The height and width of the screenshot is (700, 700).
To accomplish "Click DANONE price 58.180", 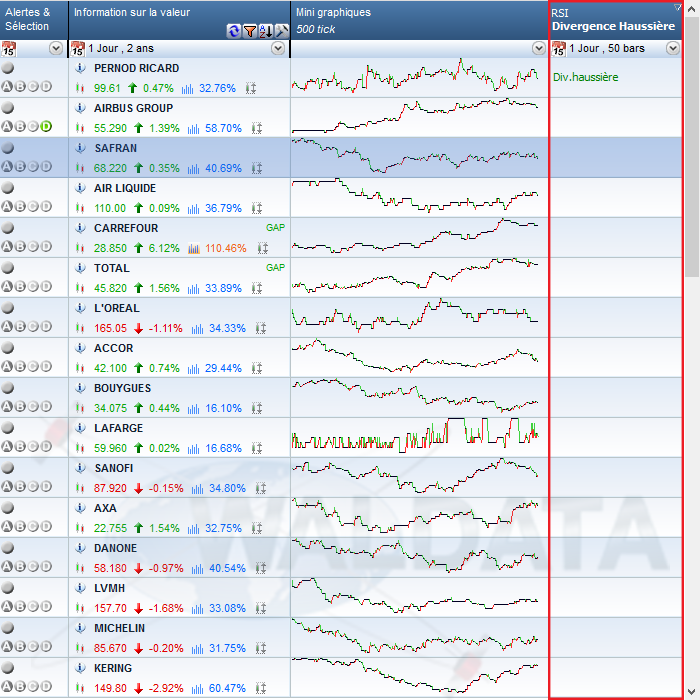I will [110, 568].
